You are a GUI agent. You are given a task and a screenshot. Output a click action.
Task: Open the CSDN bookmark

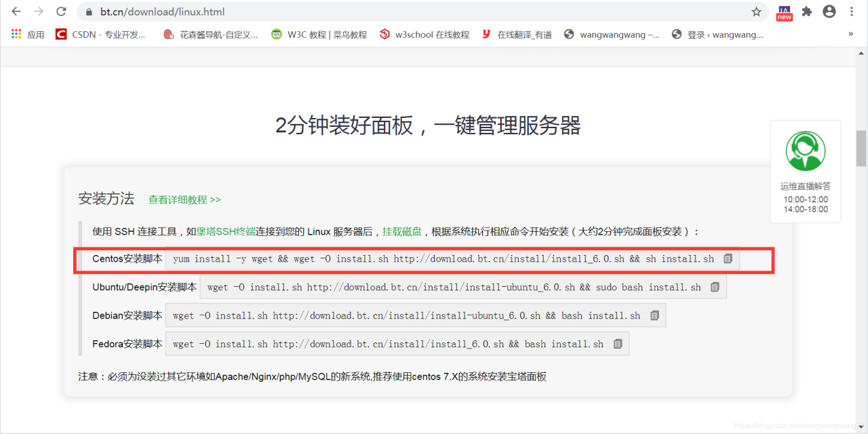pos(101,35)
